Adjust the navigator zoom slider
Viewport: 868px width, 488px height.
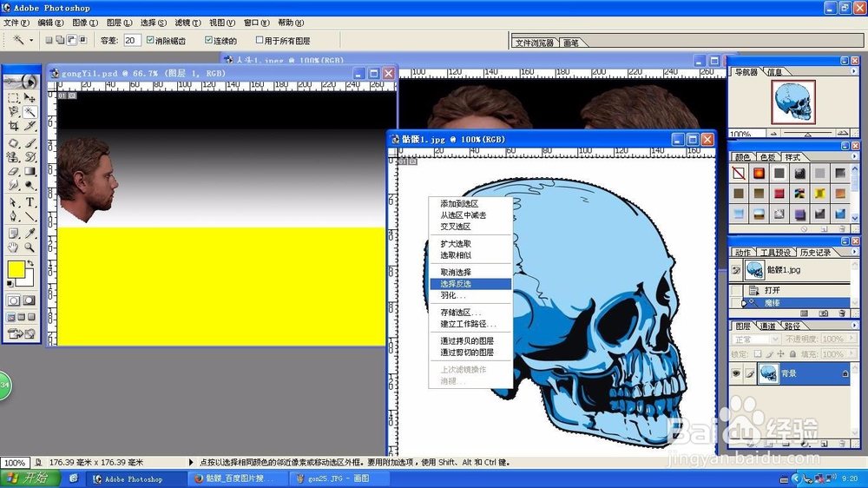pos(807,134)
